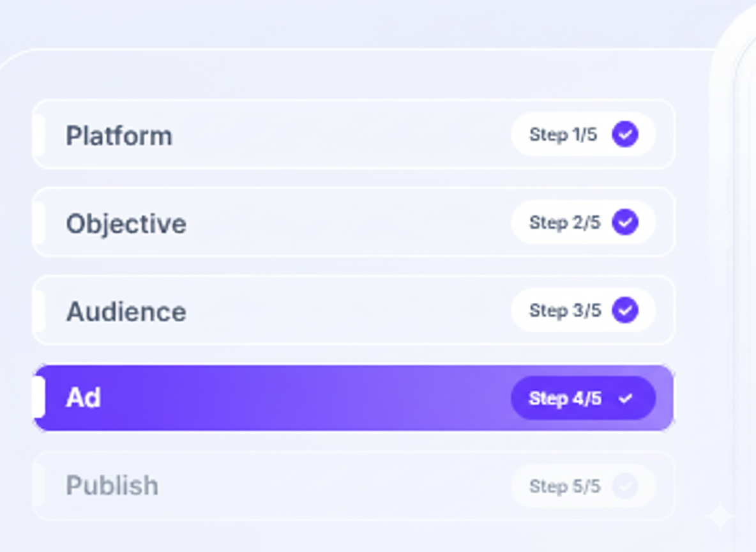Select the Platform step row
Image resolution: width=756 pixels, height=552 pixels.
[287, 135]
